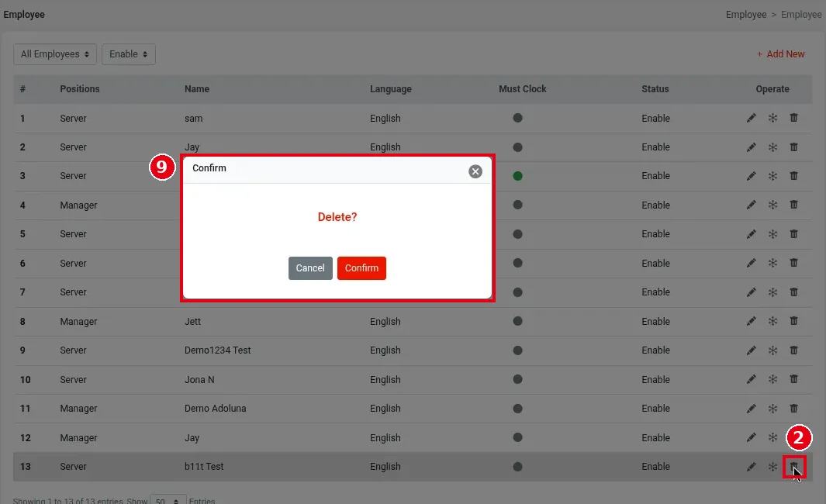This screenshot has width=826, height=504.
Task: Edit the row 2 employee Jay
Action: [752, 147]
